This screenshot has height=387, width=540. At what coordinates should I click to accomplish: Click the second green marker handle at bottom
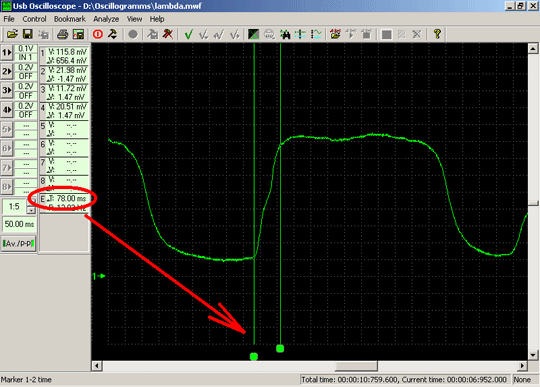[280, 348]
